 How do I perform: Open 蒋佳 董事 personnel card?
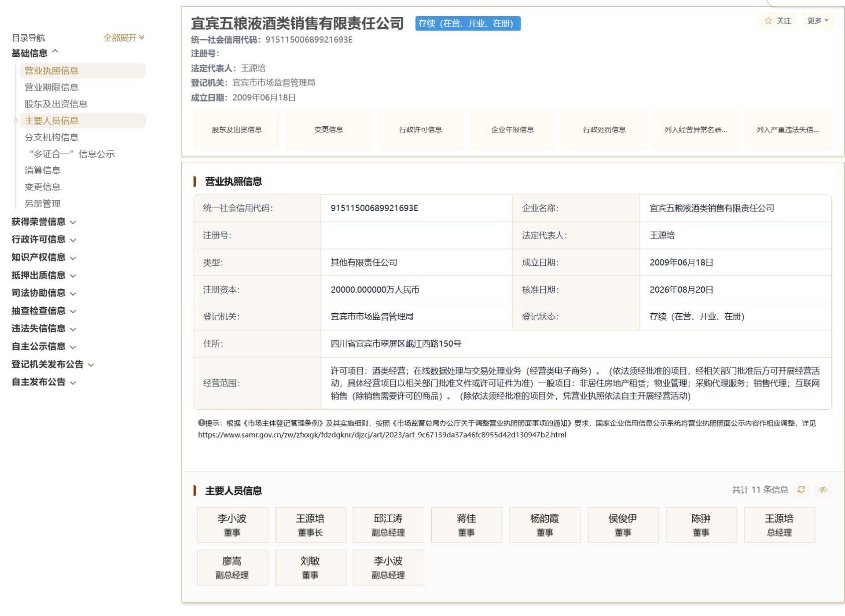coord(467,525)
